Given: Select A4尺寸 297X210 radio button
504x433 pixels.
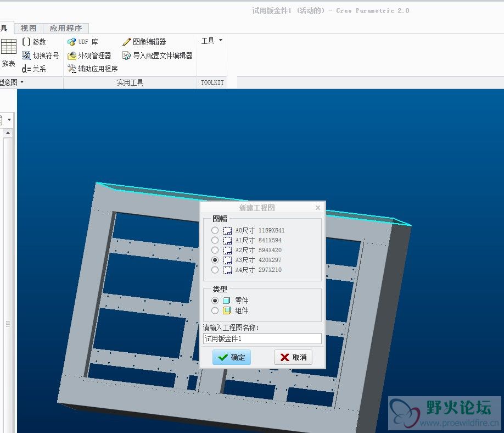Looking at the screenshot, I should [x=215, y=270].
